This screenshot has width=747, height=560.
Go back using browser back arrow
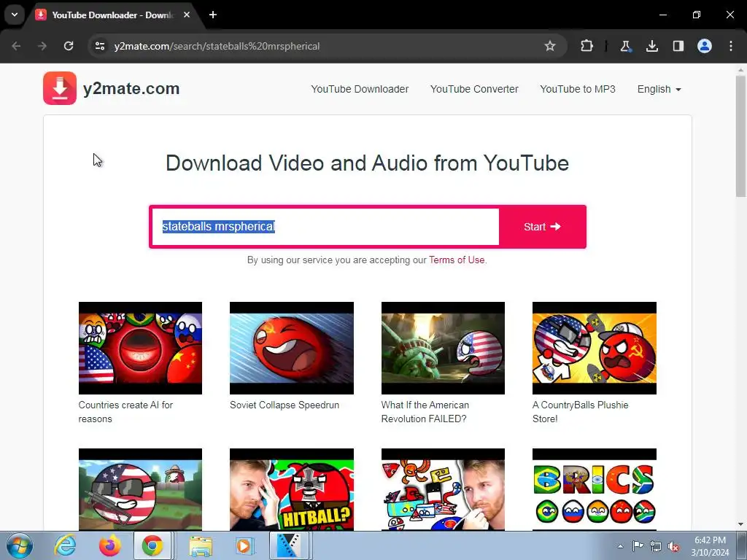pos(16,46)
